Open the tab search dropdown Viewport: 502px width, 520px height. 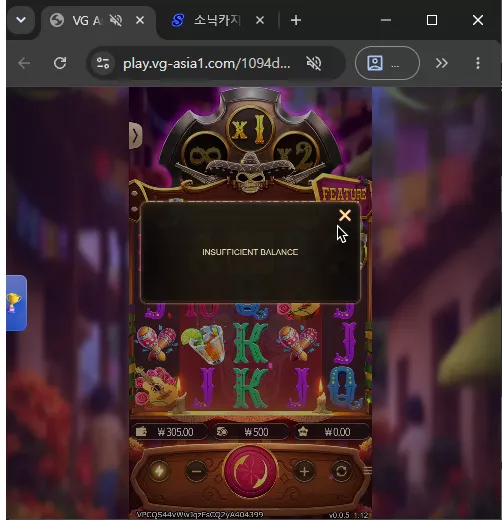(21, 20)
